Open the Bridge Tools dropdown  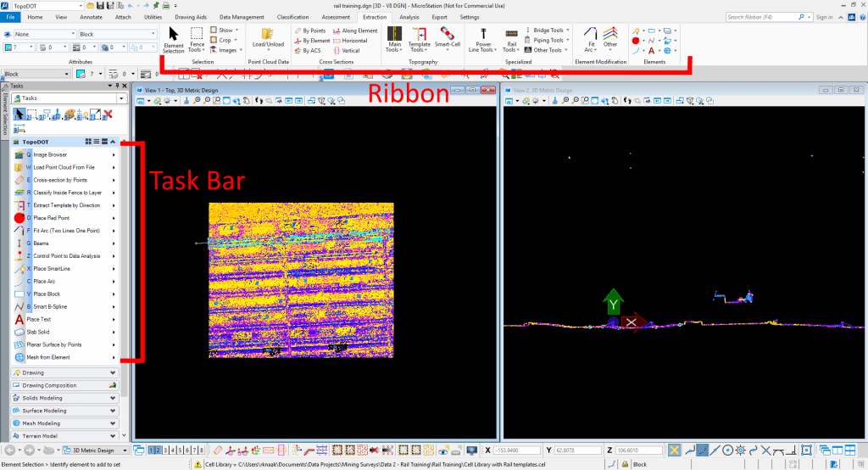tap(548, 30)
